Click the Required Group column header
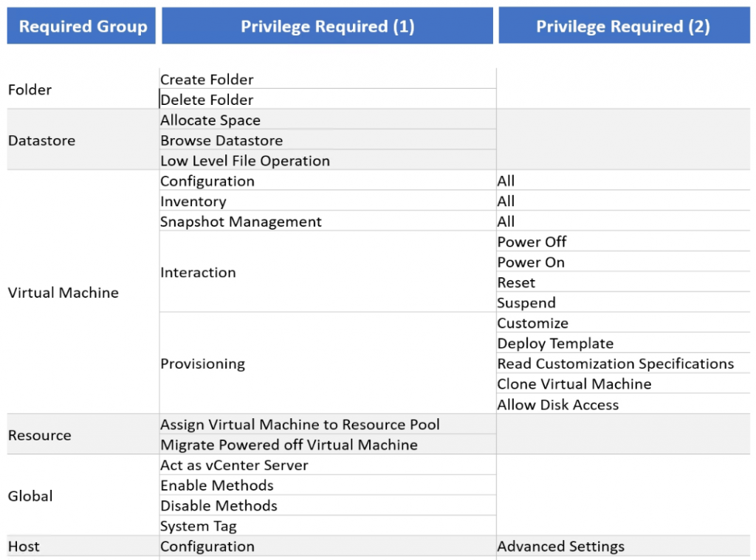 point(82,27)
